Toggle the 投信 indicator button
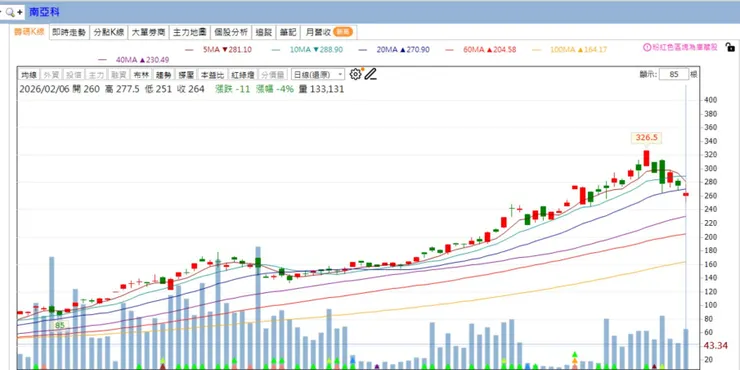740x370 pixels. [73, 75]
